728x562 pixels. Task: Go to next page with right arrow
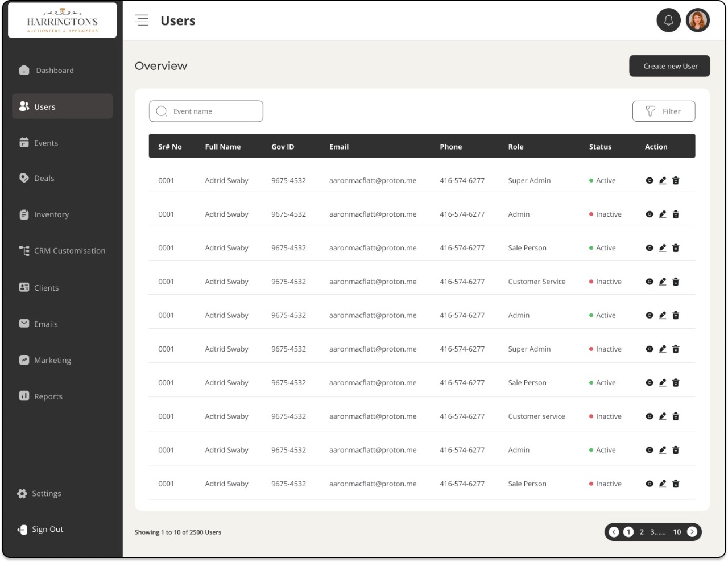click(x=692, y=532)
